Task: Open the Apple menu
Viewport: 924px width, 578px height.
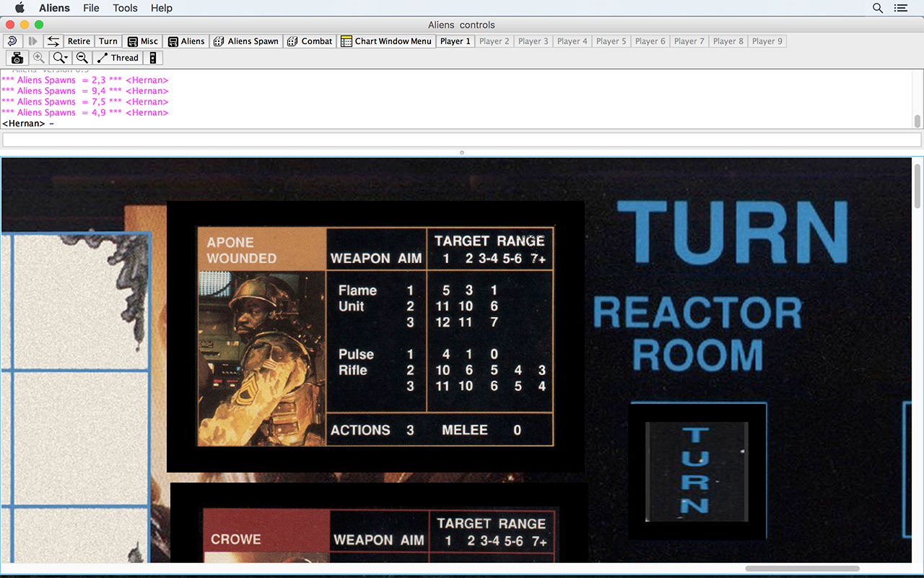Action: [x=19, y=8]
